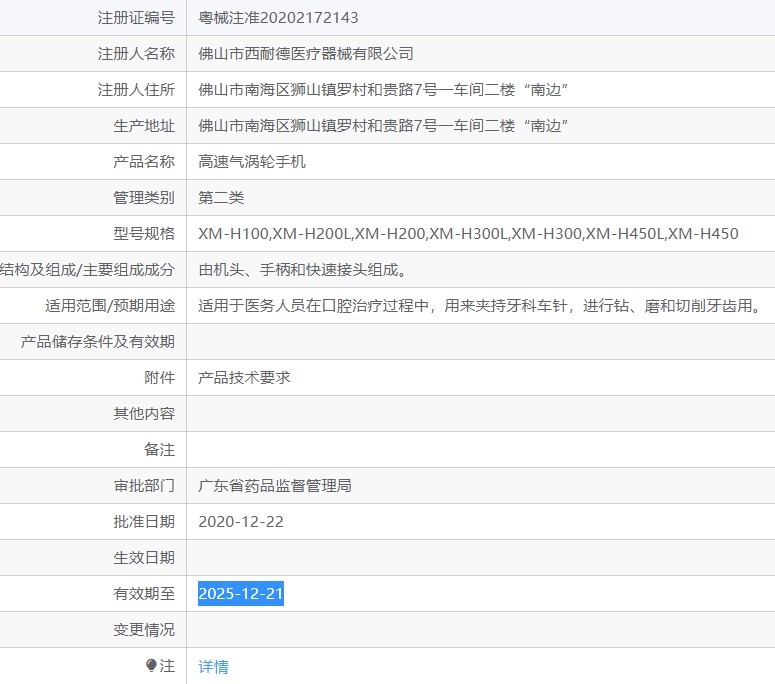Click the 适用范围/预期用途 label
This screenshot has width=775, height=684.
(x=110, y=305)
